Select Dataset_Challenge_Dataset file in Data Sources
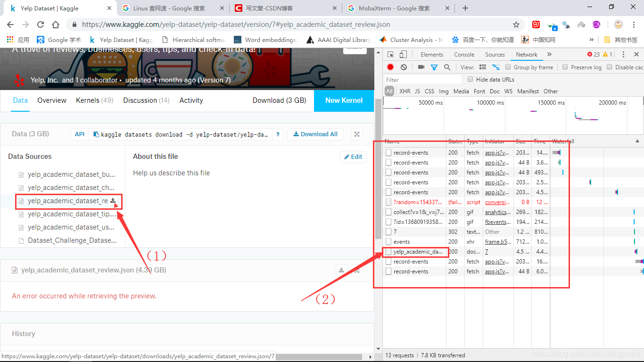The height and width of the screenshot is (362, 644). point(72,240)
